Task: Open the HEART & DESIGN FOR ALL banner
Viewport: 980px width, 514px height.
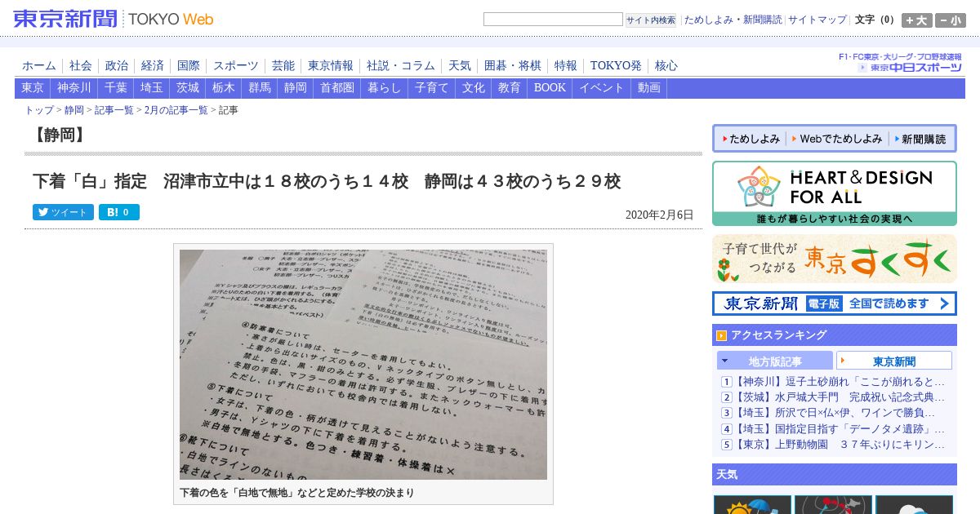Action: point(835,193)
